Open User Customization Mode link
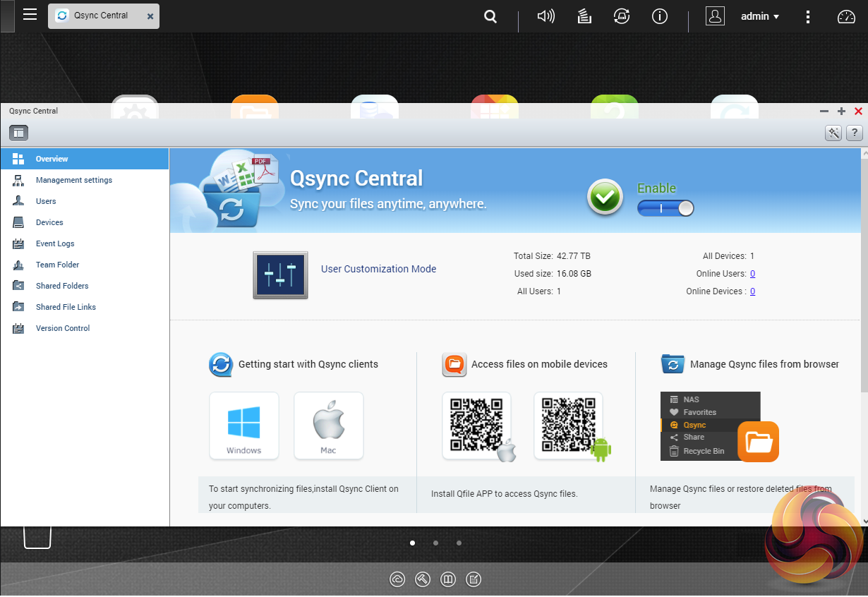 (x=378, y=269)
